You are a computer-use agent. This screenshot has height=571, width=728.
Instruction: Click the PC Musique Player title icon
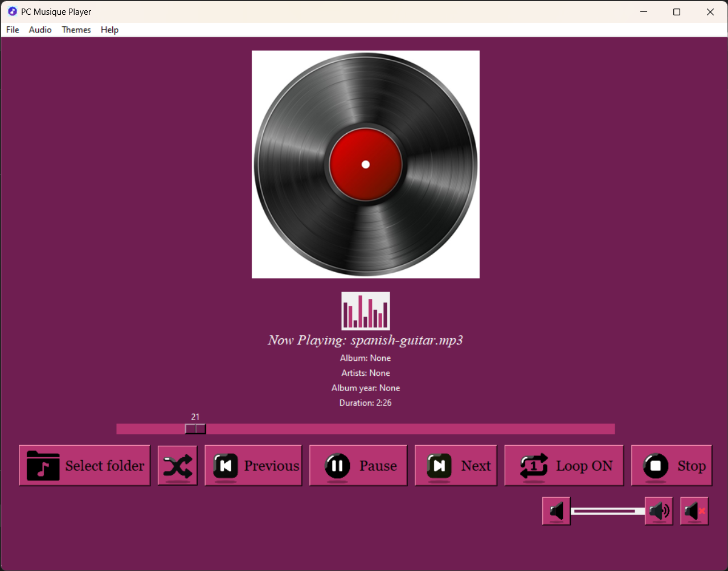[x=12, y=11]
